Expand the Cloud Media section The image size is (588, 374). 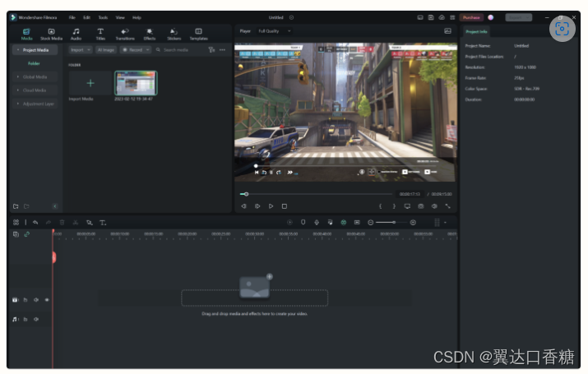point(35,90)
